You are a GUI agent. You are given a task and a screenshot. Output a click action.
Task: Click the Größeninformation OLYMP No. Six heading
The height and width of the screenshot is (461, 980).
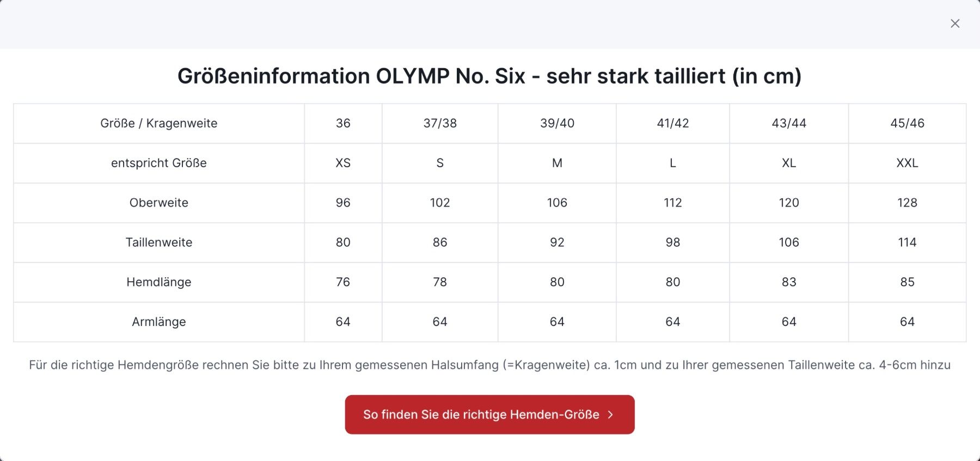click(489, 76)
